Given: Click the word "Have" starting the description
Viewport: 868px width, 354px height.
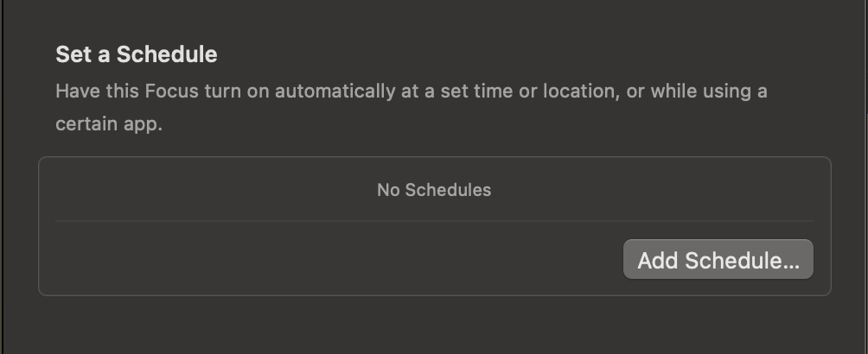Looking at the screenshot, I should [x=75, y=91].
